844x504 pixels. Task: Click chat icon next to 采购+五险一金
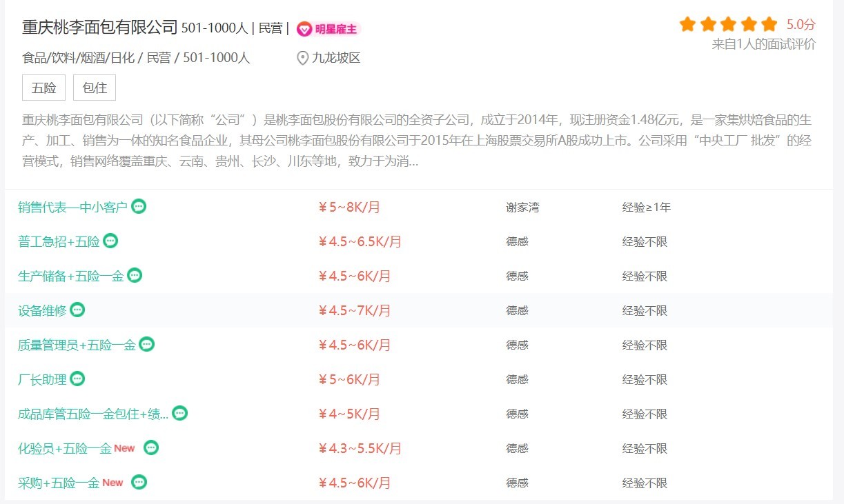139,482
